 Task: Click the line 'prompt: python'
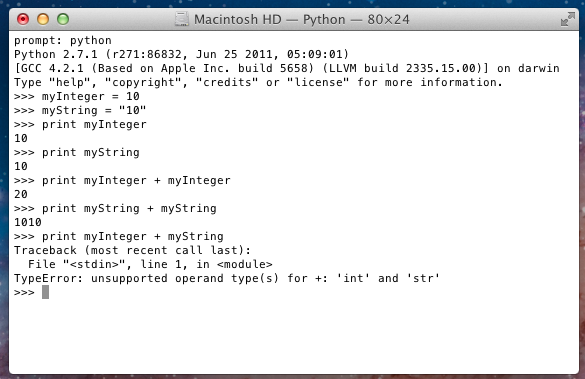63,41
